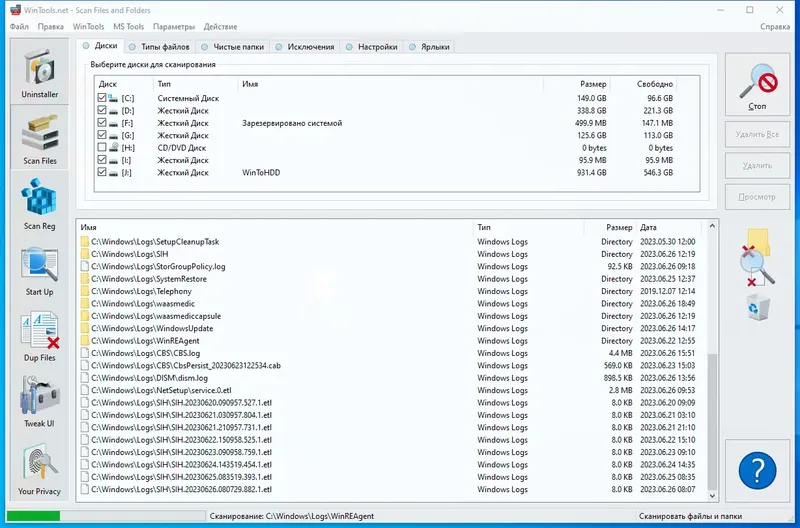Select the SIH.20230626.080729.882.1.etl row
Screen dimensions: 800x528
pos(392,489)
